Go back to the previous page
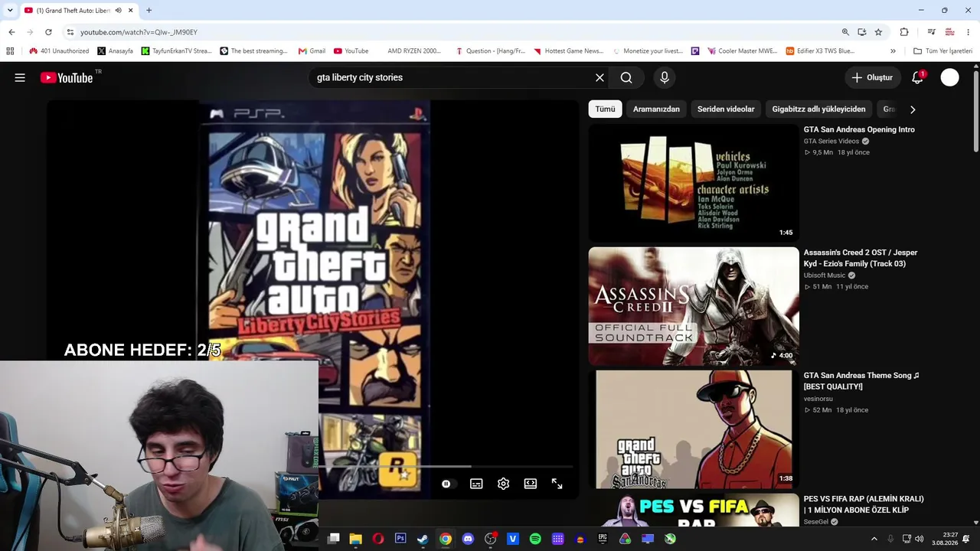Viewport: 980px width, 551px height. tap(11, 32)
